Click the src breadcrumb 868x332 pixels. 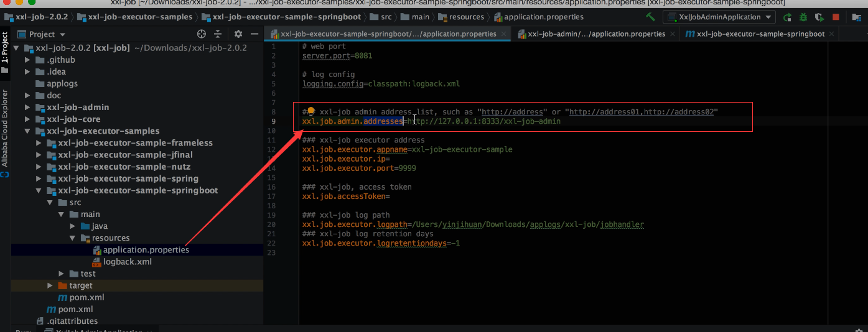(x=380, y=17)
